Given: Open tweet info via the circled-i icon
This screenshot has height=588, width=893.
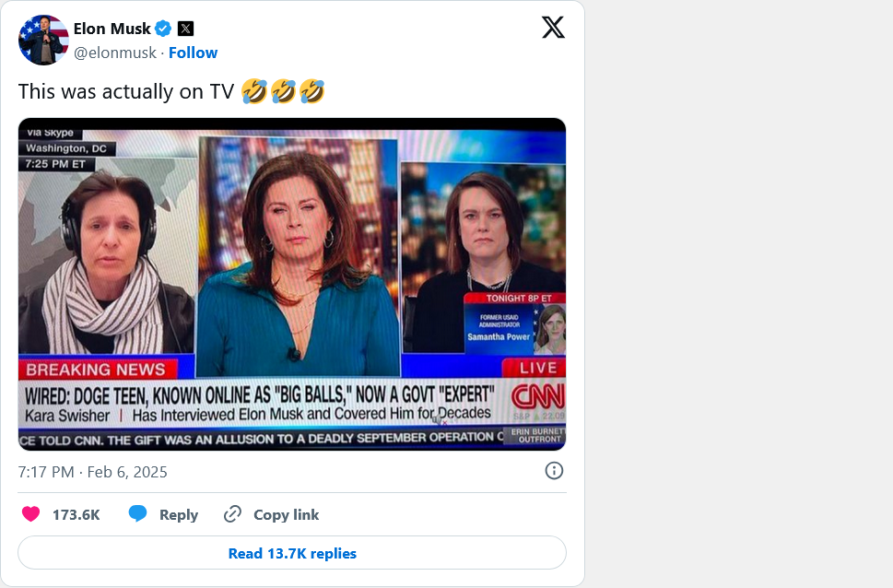Looking at the screenshot, I should click(553, 471).
